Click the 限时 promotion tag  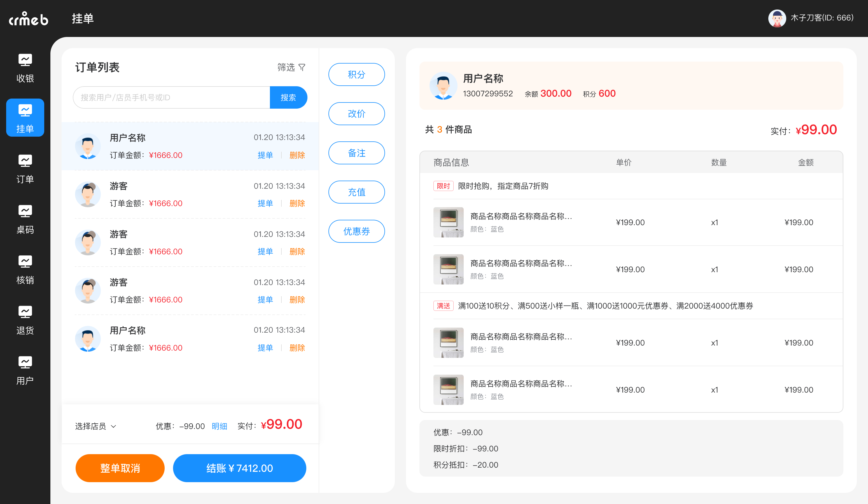click(x=443, y=186)
